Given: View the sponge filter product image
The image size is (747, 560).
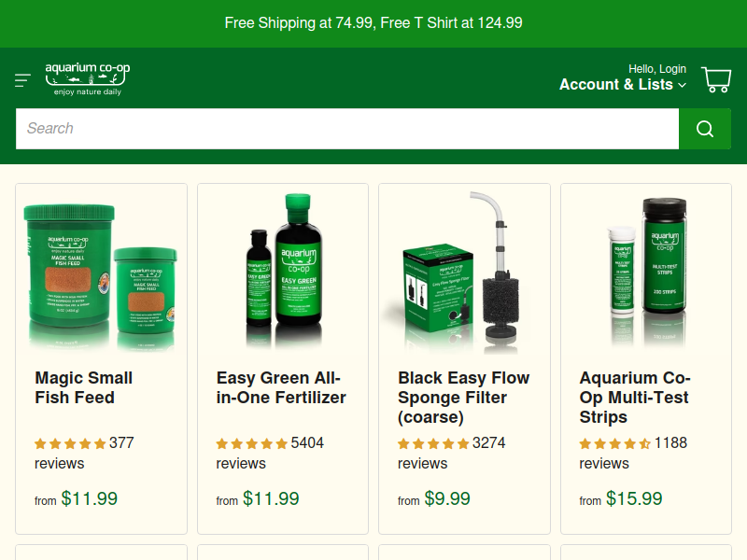Looking at the screenshot, I should [x=464, y=272].
